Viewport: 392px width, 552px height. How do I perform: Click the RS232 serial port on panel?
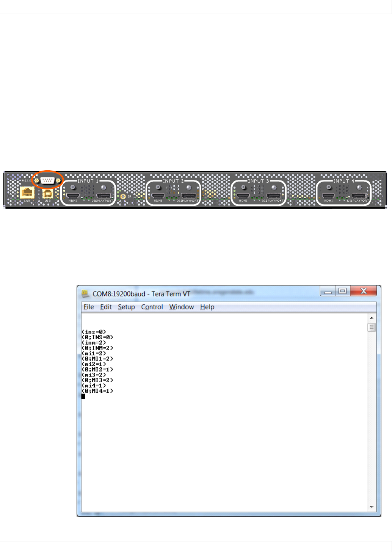pyautogui.click(x=47, y=180)
